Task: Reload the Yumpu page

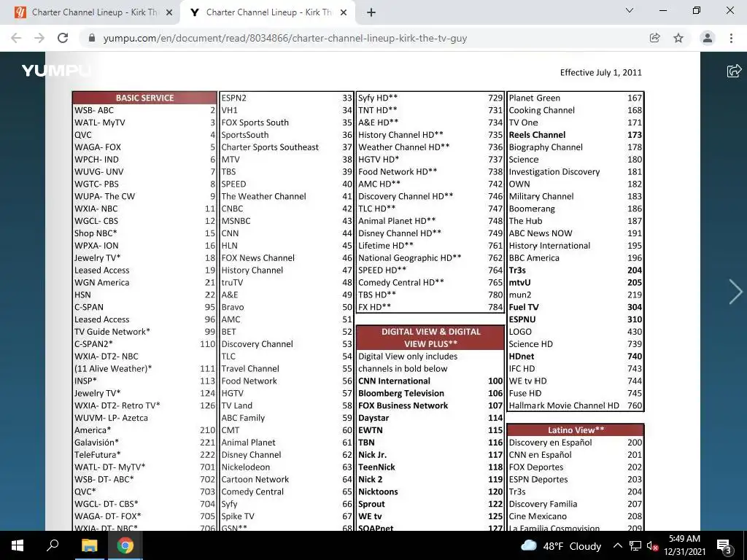Action: 63,38
